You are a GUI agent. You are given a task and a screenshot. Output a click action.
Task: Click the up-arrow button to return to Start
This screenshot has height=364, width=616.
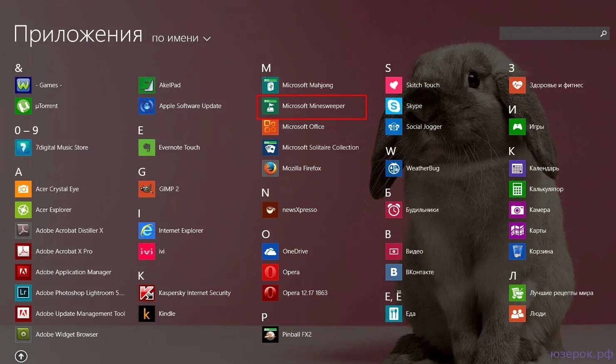tap(21, 356)
